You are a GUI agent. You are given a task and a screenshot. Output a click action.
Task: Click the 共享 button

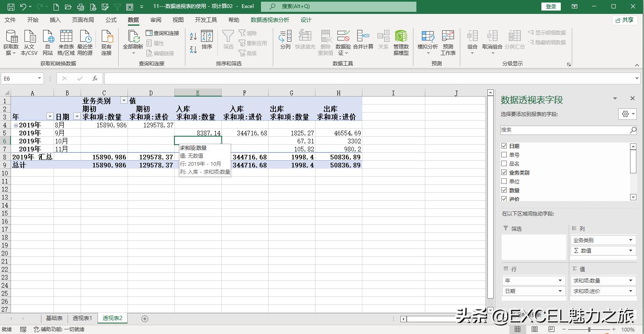click(625, 19)
